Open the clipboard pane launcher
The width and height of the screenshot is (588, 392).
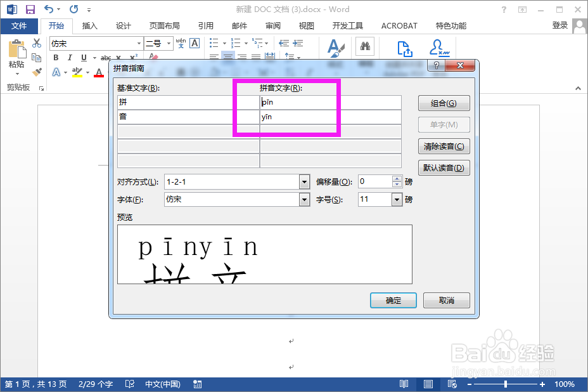pyautogui.click(x=42, y=89)
